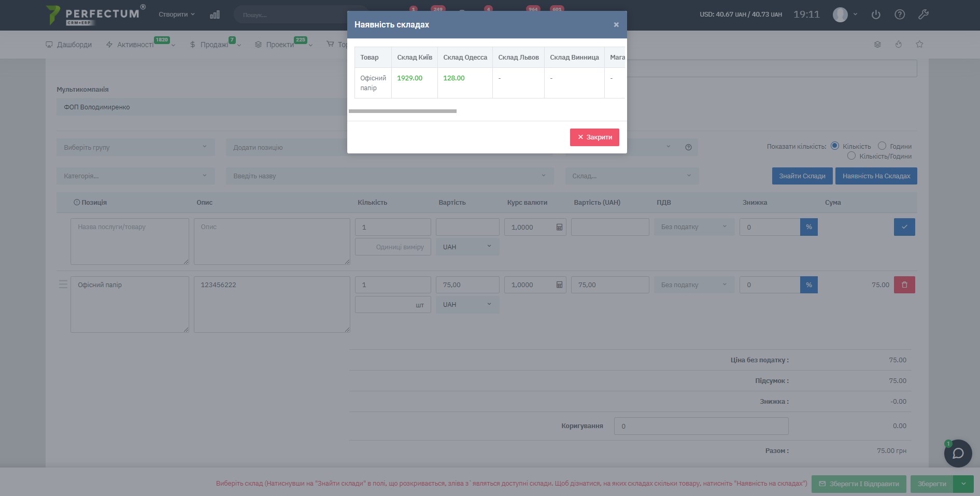Click the USD exchange rate text
The height and width of the screenshot is (496, 980).
coord(741,15)
